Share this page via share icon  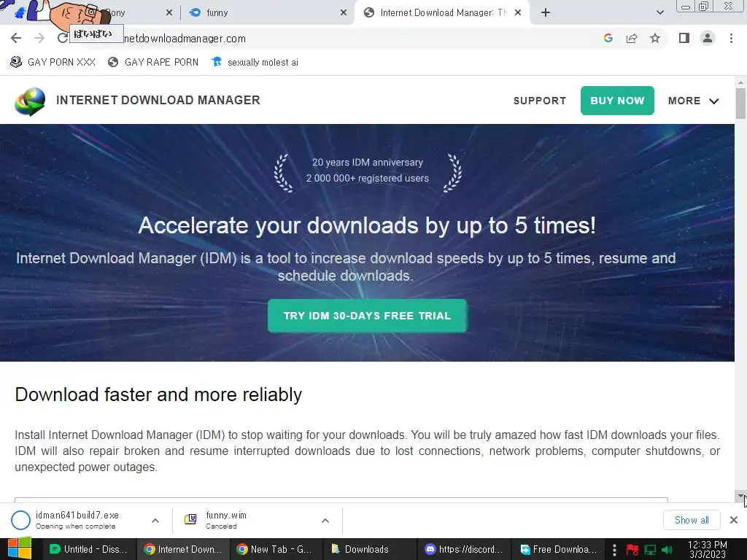coord(632,38)
